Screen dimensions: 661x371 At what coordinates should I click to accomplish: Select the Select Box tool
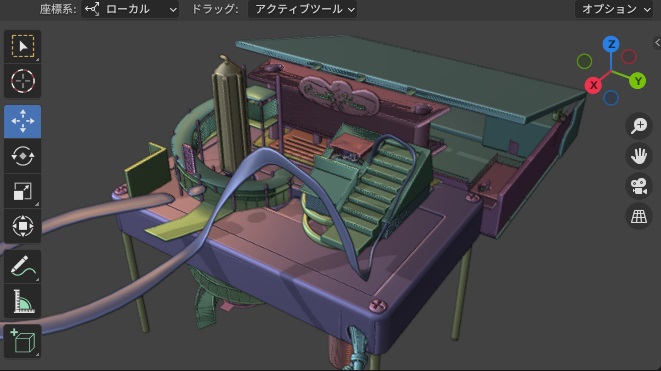pyautogui.click(x=23, y=46)
